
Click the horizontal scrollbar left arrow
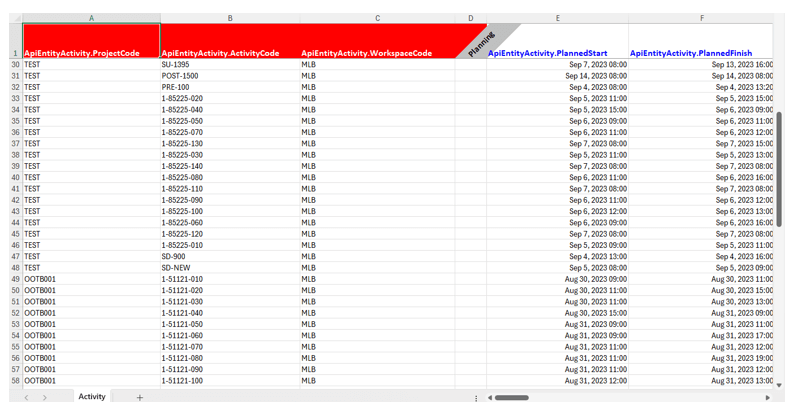490,397
